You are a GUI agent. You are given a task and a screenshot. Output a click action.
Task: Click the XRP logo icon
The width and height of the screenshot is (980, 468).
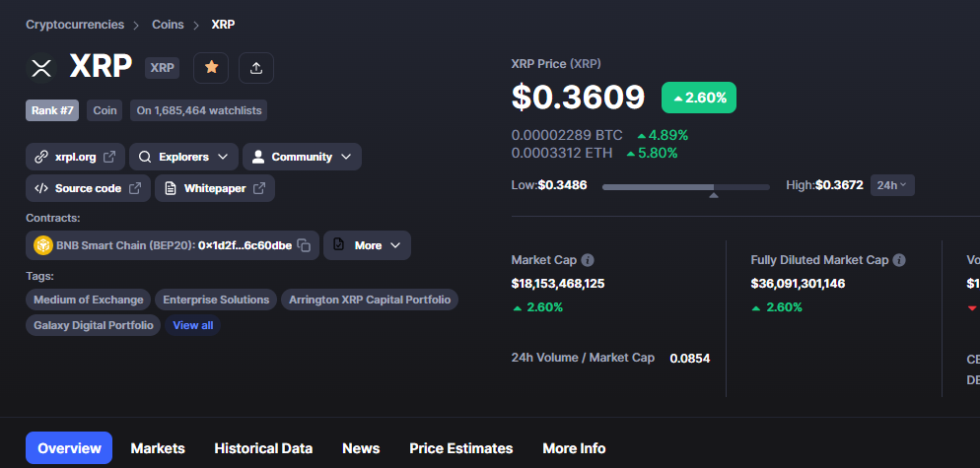click(41, 67)
